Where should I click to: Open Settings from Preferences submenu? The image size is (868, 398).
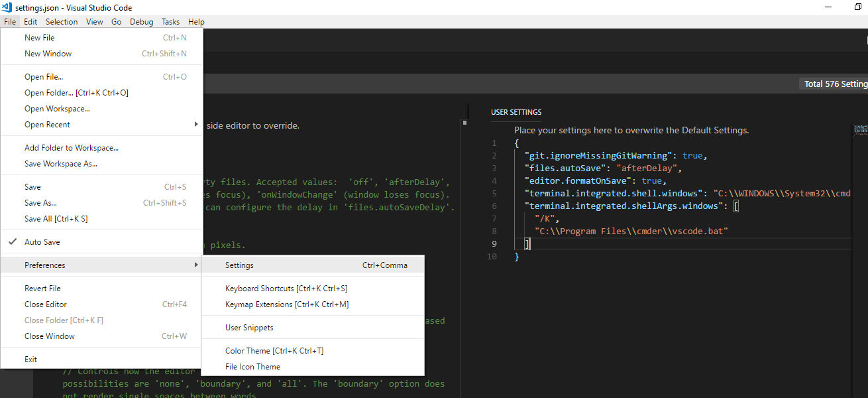[313, 265]
